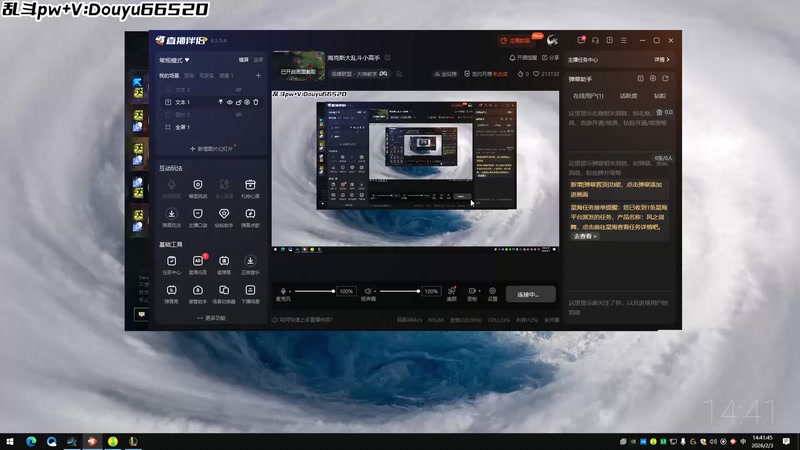Image resolution: width=800 pixels, height=450 pixels.
Task: Toggle visibility of 文本 1 source
Action: tap(230, 102)
